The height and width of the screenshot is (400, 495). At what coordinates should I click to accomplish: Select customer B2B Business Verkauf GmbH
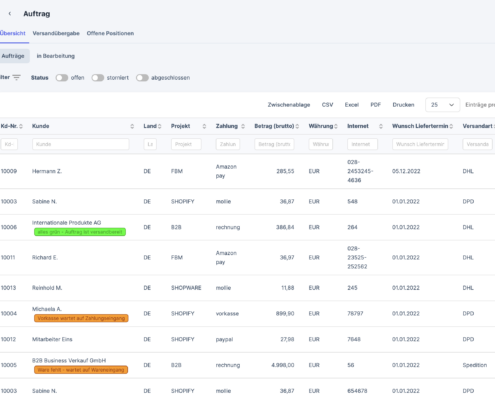pyautogui.click(x=69, y=360)
